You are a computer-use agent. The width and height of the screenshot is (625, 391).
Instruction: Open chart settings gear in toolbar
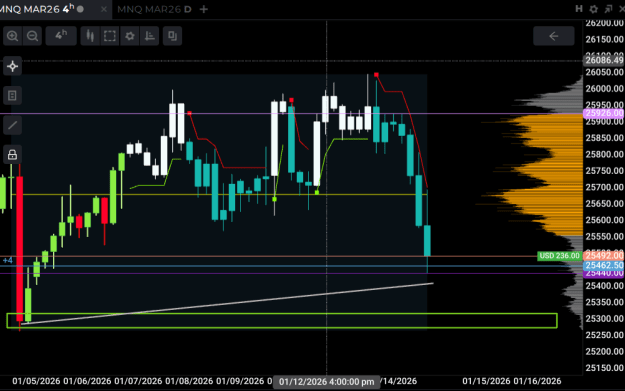click(x=130, y=36)
